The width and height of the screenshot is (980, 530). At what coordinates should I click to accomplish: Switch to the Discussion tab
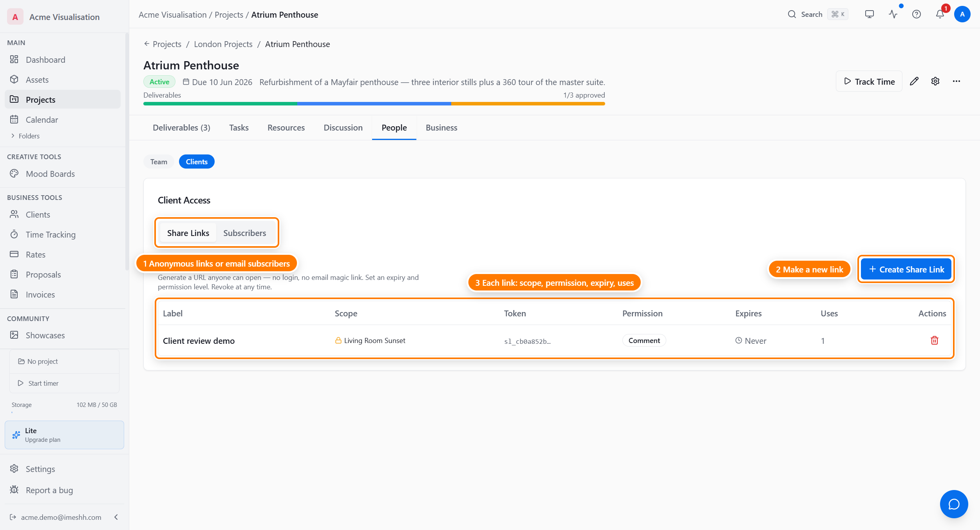tap(343, 127)
